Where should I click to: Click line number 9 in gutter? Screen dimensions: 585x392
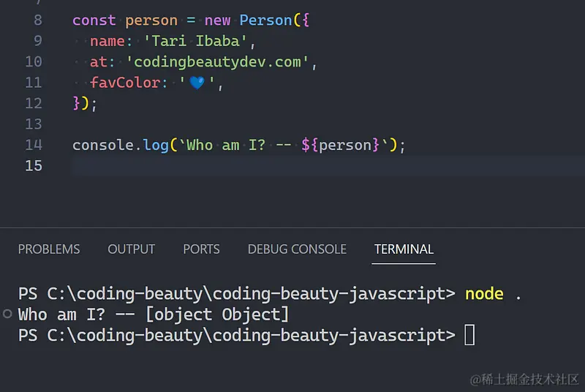coord(38,41)
